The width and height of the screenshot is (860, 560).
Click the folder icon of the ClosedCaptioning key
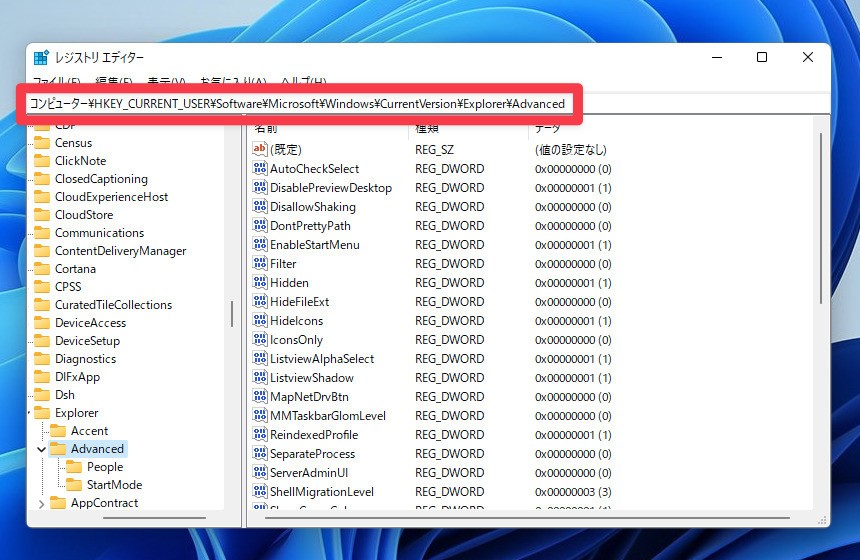pyautogui.click(x=42, y=179)
